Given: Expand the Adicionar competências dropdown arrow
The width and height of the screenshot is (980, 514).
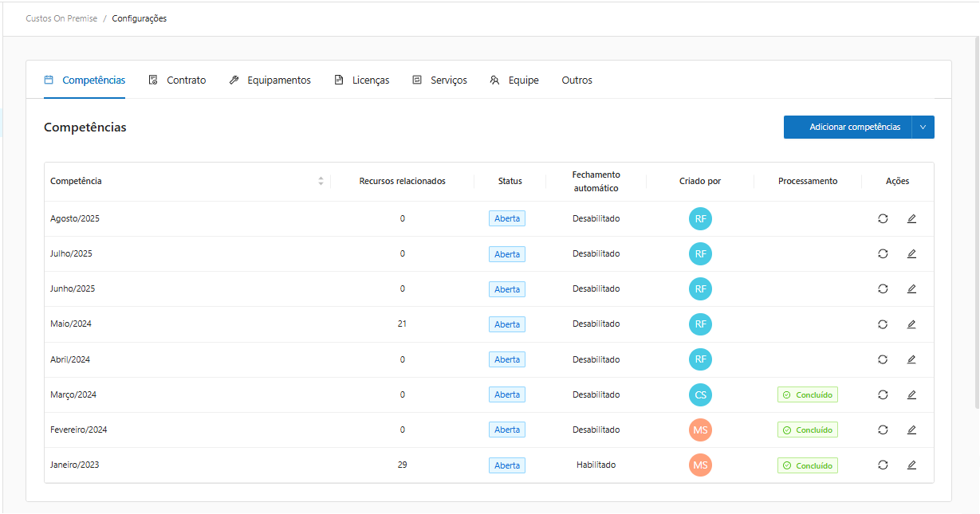Looking at the screenshot, I should point(923,127).
